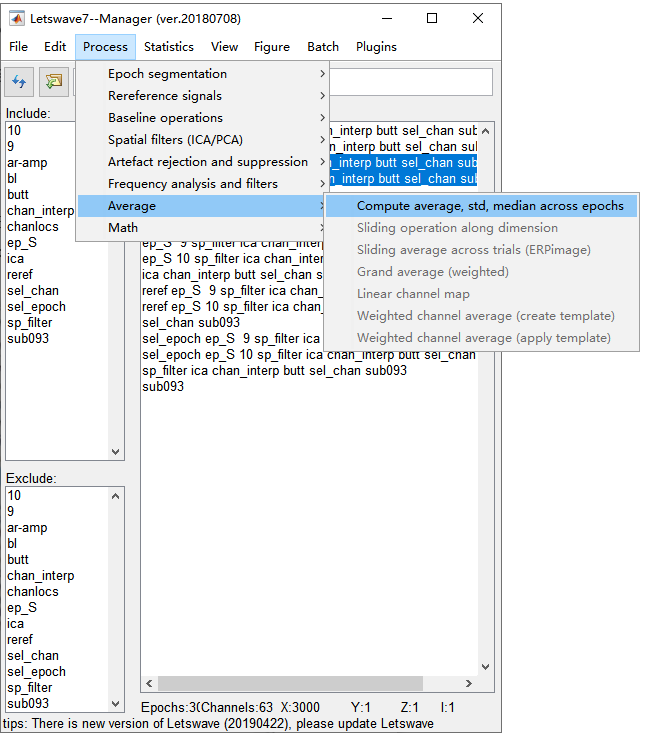Open the File menu
The height and width of the screenshot is (733, 649).
tap(18, 47)
